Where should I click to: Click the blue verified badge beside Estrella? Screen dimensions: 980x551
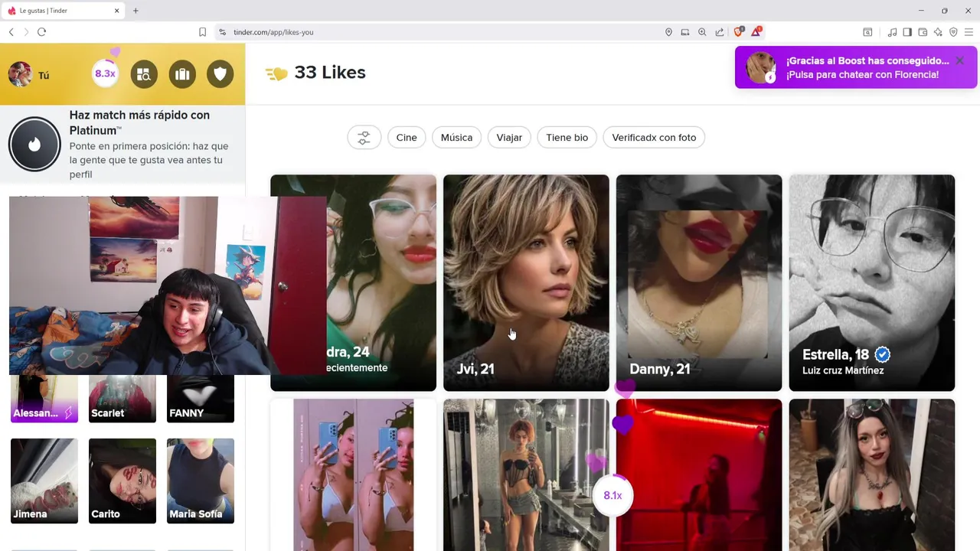882,354
